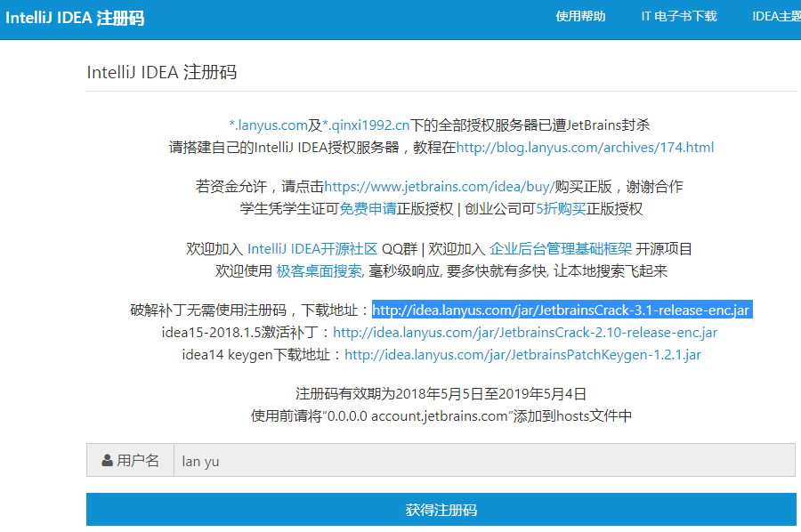The height and width of the screenshot is (532, 801).
Task: Open jetbrains.com/idea/buy purchase link
Action: [440, 186]
